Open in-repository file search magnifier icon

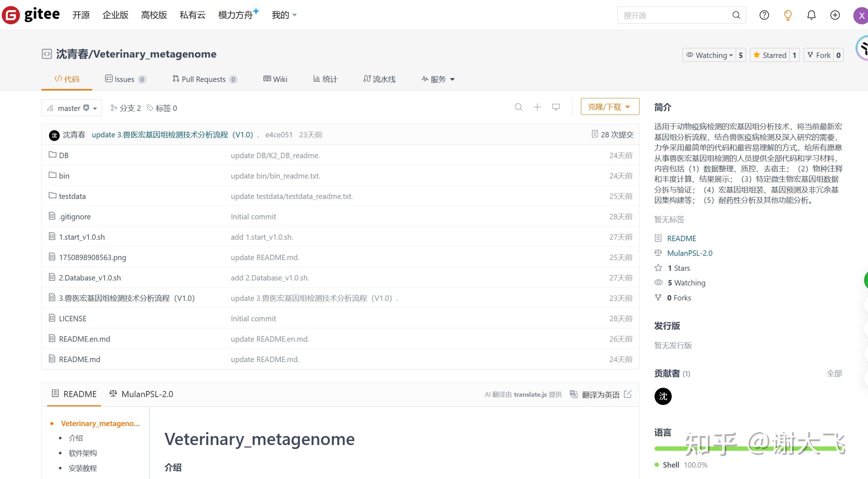[519, 107]
